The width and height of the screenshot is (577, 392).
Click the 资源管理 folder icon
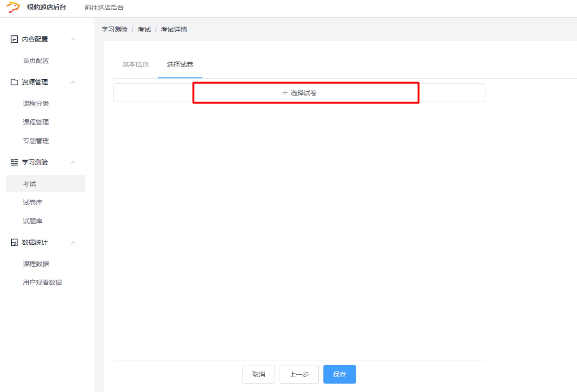(x=14, y=82)
